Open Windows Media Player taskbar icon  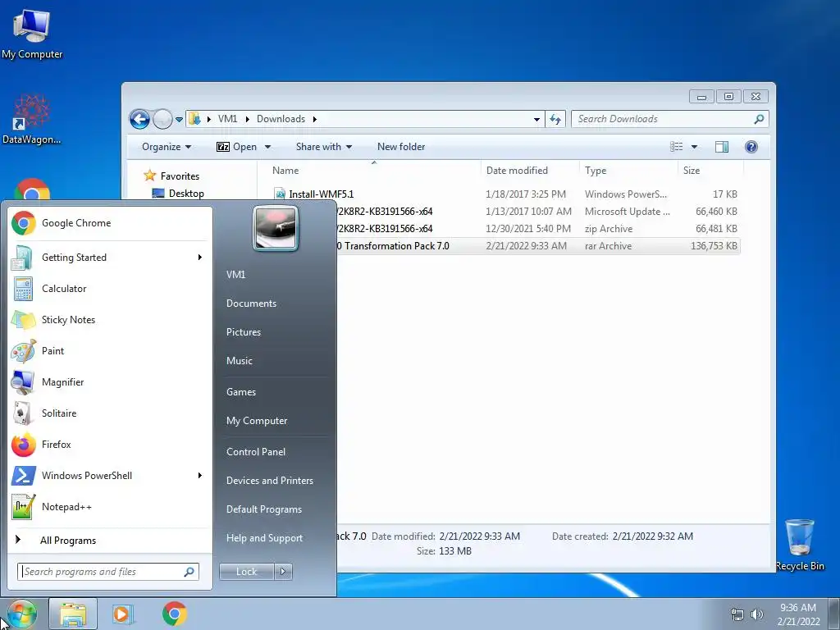click(x=123, y=614)
